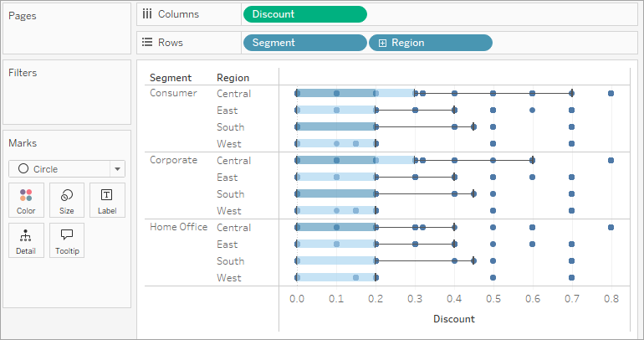Open the Circle mark type dropdown

[x=59, y=168]
